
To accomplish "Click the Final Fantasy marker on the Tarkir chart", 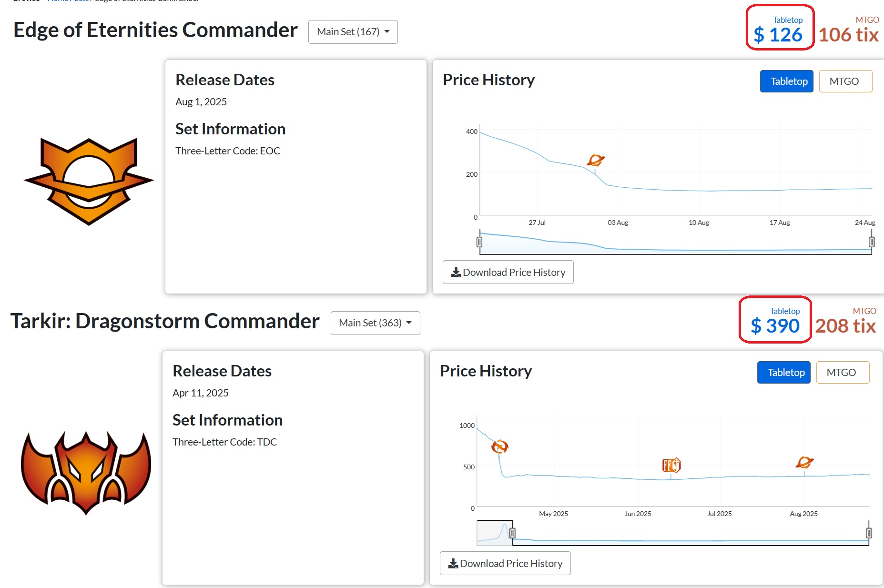I will coord(671,465).
